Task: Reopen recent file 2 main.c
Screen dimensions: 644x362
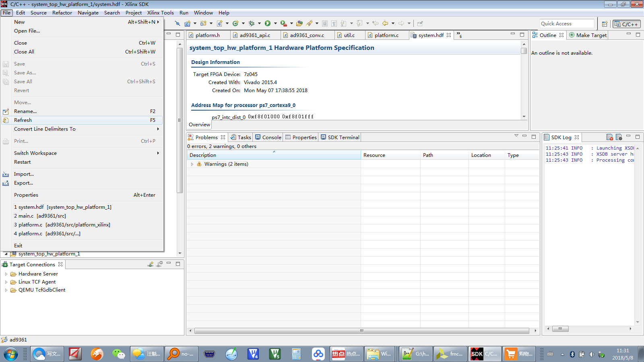Action: tap(82, 216)
